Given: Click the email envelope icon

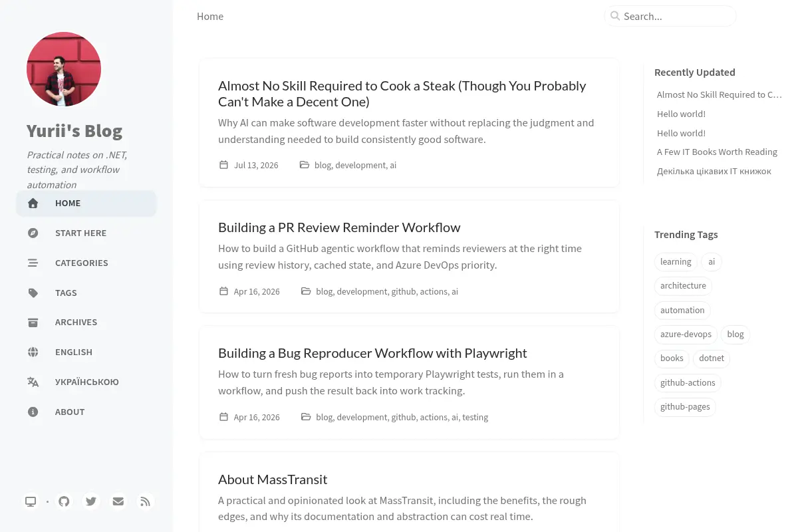Looking at the screenshot, I should click(x=118, y=501).
